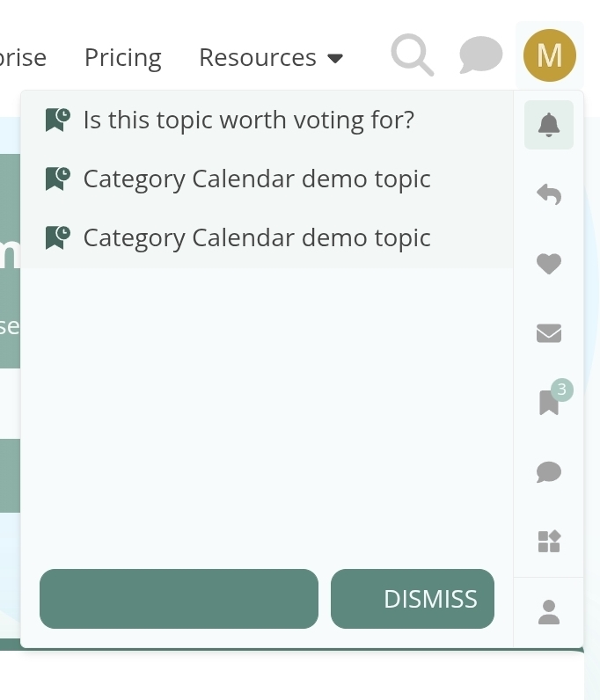The image size is (600, 700).
Task: Go to the Pricing page
Action: click(x=123, y=58)
